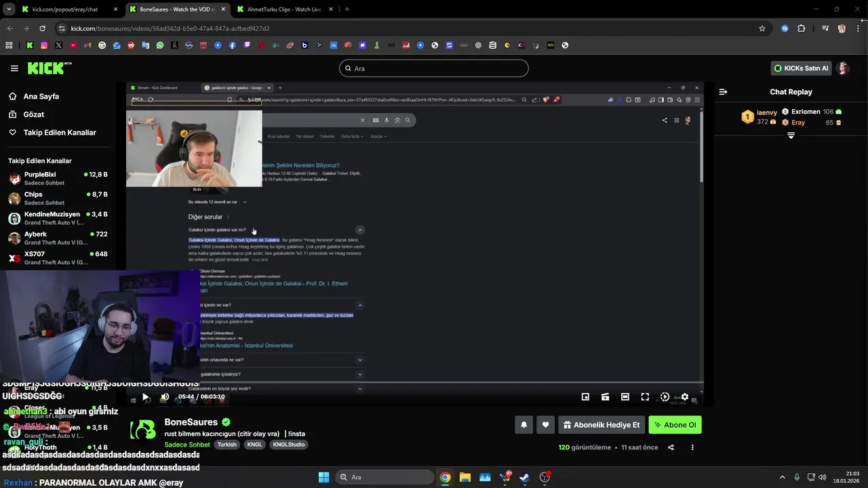This screenshot has height=488, width=868.
Task: Open the Gmail bookmark
Action: 87,45
